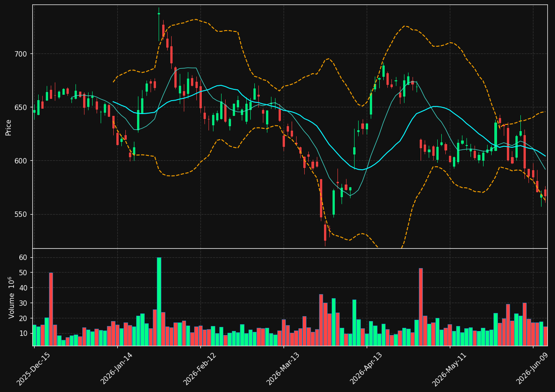
Task: Click the 700 price tick label
Action: coord(22,54)
